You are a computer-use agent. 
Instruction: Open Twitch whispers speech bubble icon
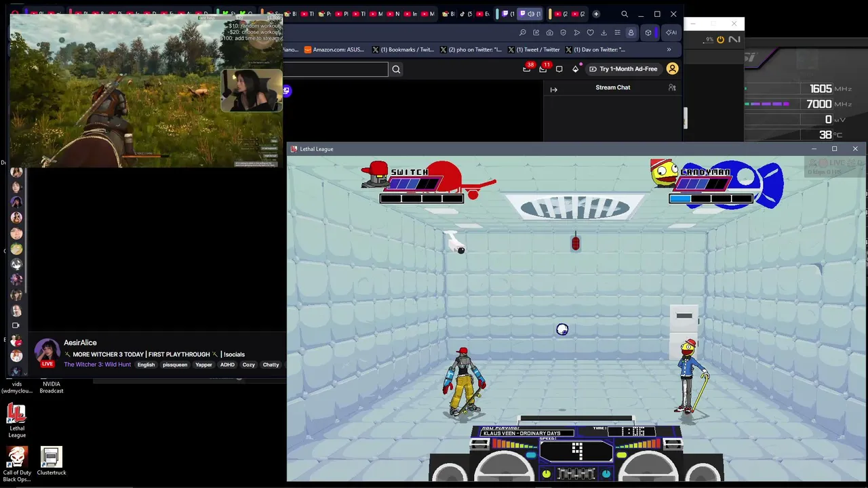point(559,69)
